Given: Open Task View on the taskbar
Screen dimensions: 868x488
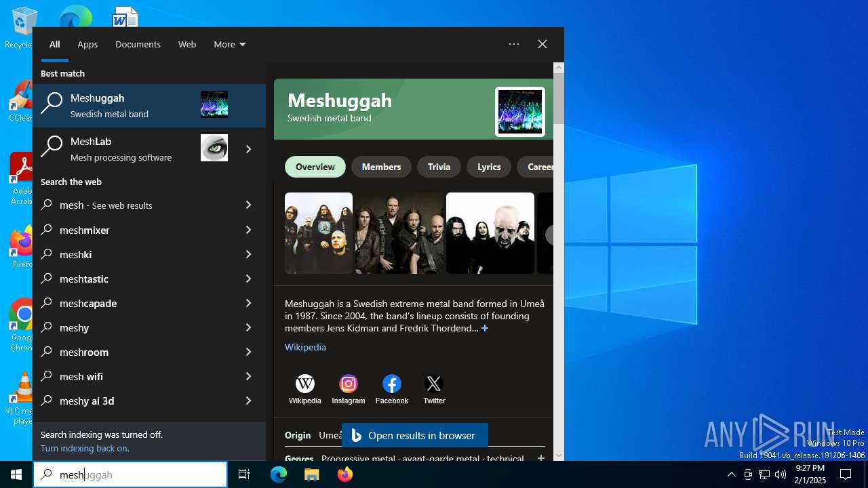Looking at the screenshot, I should click(x=244, y=474).
